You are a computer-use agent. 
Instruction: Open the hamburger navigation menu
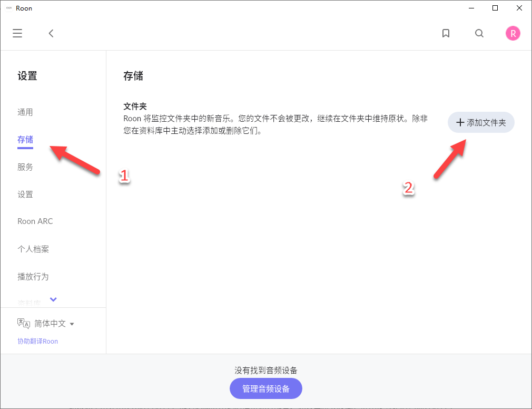click(x=17, y=33)
